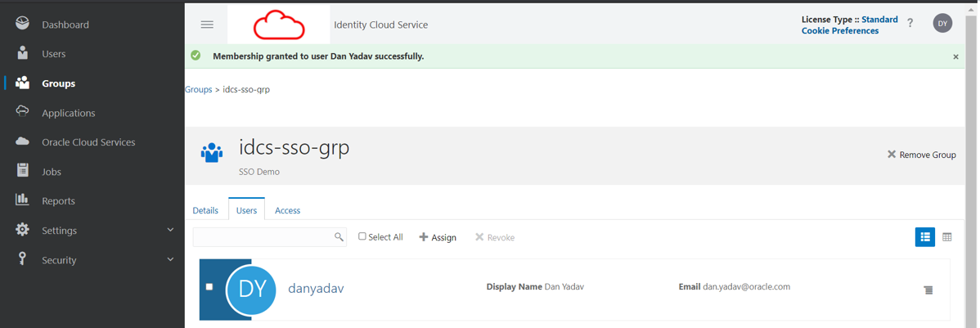Viewport: 980px width, 328px height.
Task: Click the Display Name Dan Yadav text
Action: [x=535, y=287]
